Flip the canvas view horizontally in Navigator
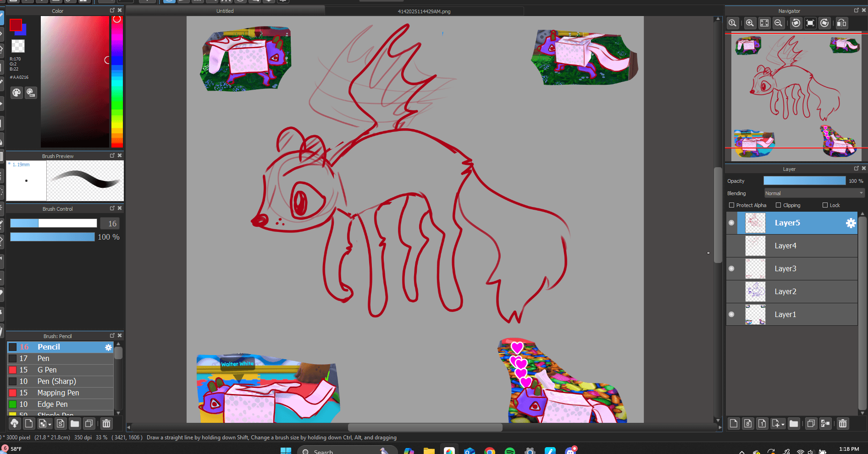This screenshot has width=868, height=454. (x=842, y=23)
